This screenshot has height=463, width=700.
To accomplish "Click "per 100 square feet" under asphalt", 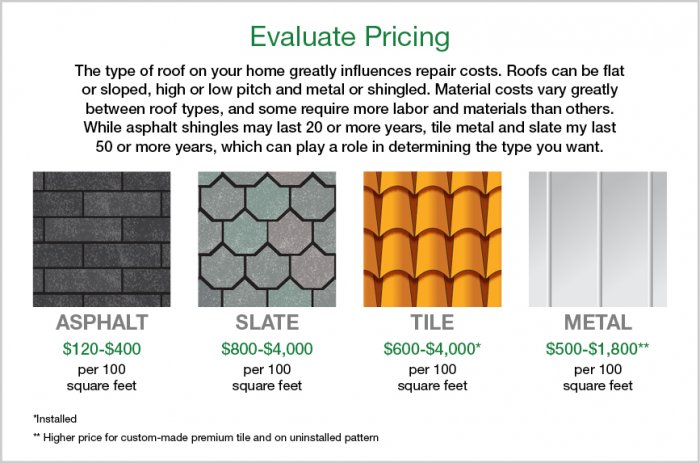I will pos(102,377).
